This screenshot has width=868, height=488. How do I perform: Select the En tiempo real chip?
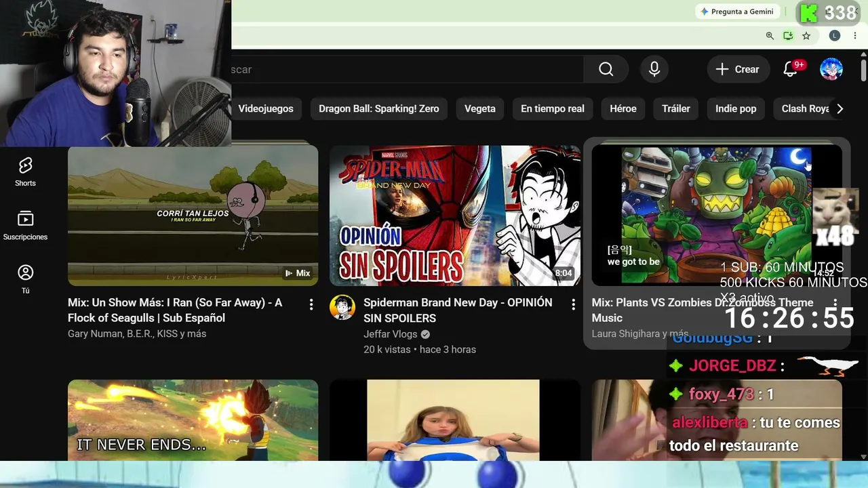553,108
